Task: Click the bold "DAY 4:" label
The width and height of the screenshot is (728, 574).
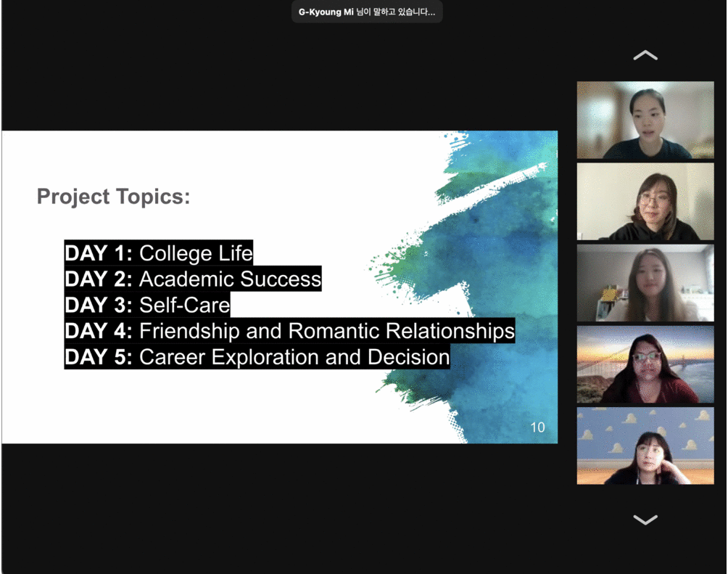Action: 99,332
